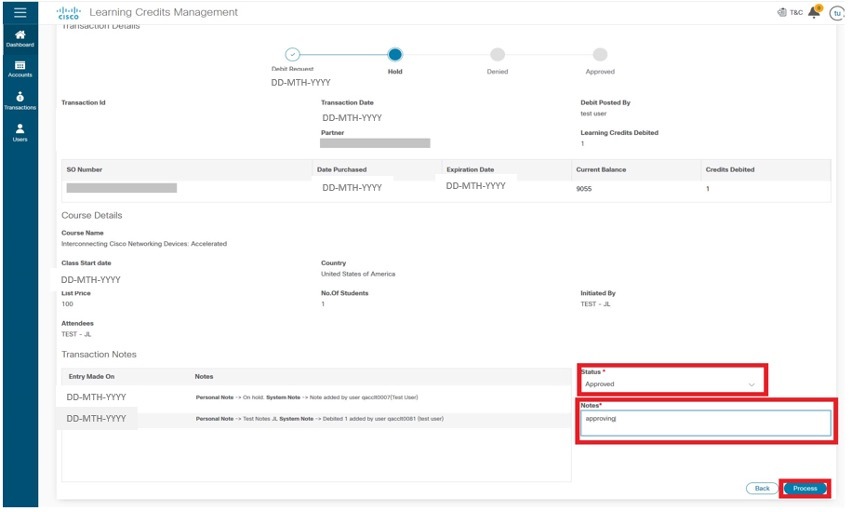Open the notifications bell
852x512 pixels.
point(814,12)
